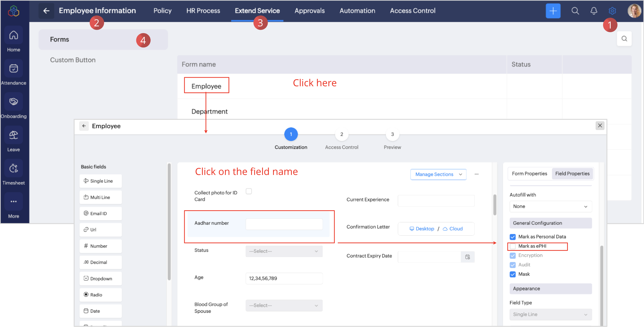Select step 1 Customization
This screenshot has height=327, width=644.
291,135
